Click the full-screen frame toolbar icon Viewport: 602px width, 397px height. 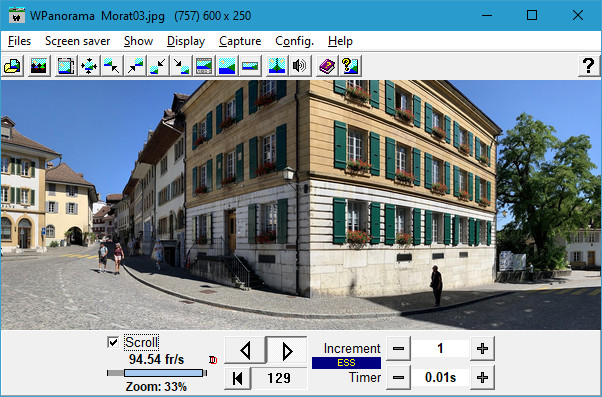[66, 66]
